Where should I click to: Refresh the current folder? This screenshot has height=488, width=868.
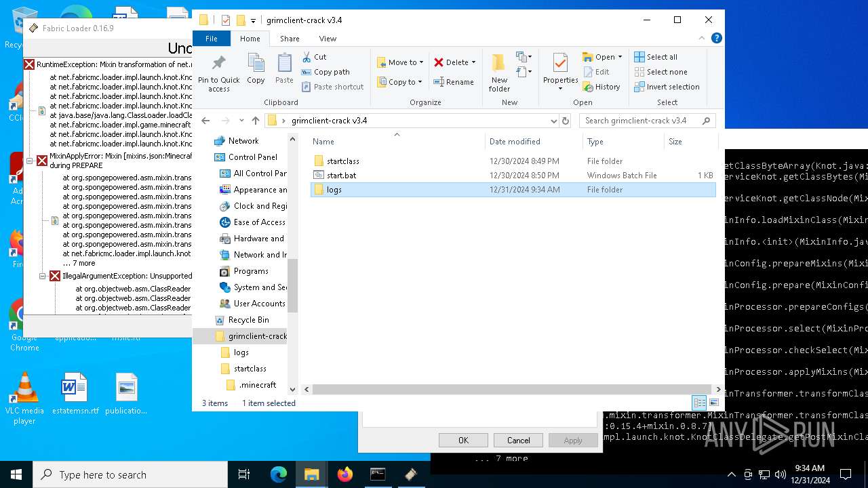click(x=566, y=121)
